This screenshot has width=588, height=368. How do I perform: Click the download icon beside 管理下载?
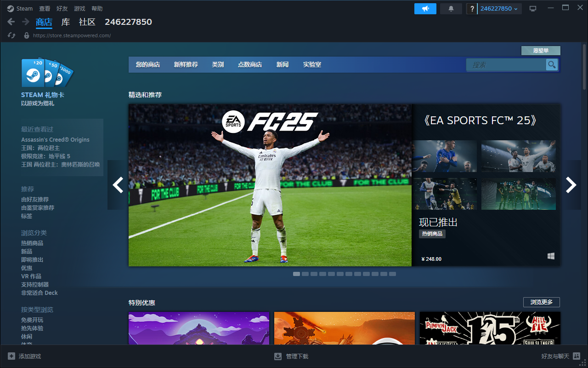click(x=278, y=356)
